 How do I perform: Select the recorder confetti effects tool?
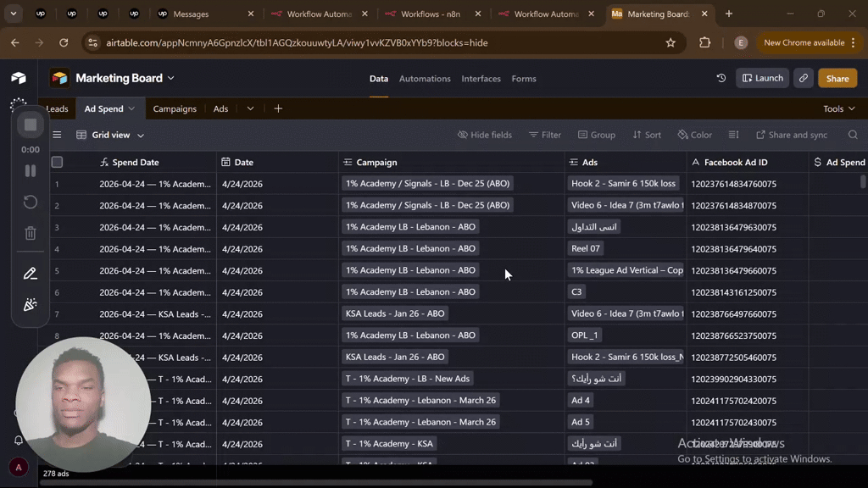pos(31,304)
